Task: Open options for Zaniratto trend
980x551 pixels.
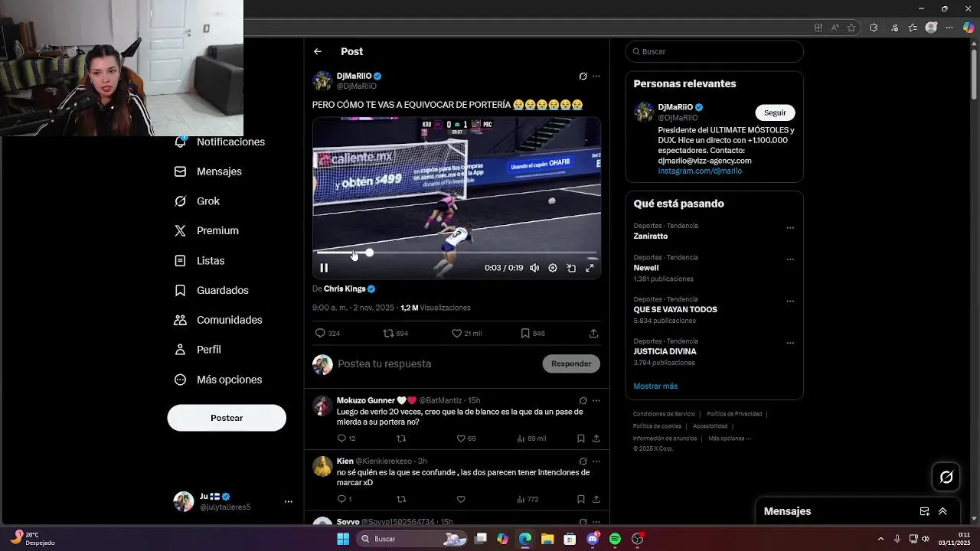Action: (790, 228)
